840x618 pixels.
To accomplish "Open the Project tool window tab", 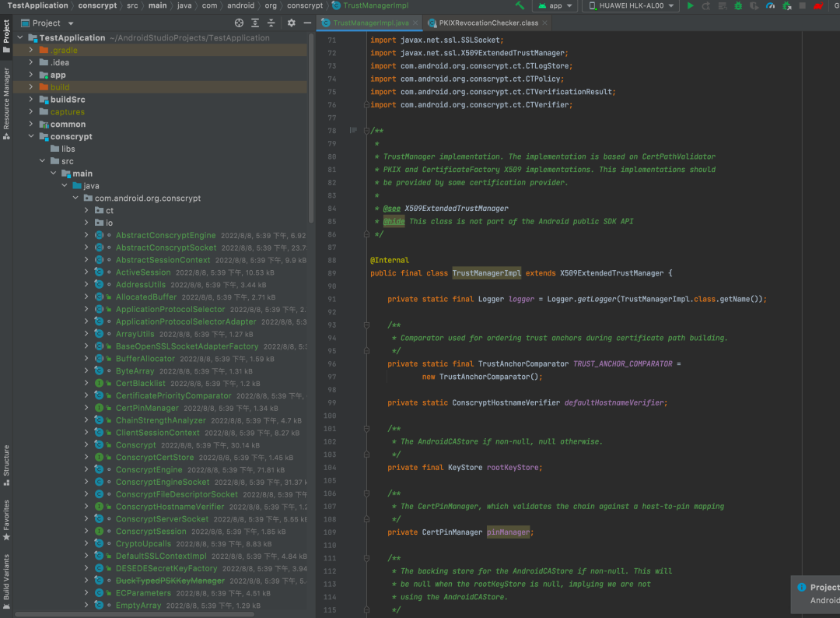I will [6, 36].
